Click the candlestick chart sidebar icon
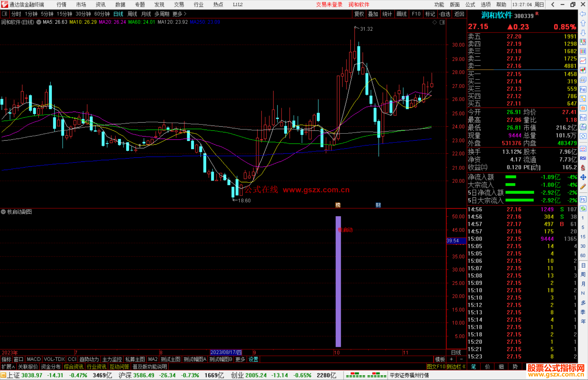 tap(583, 70)
